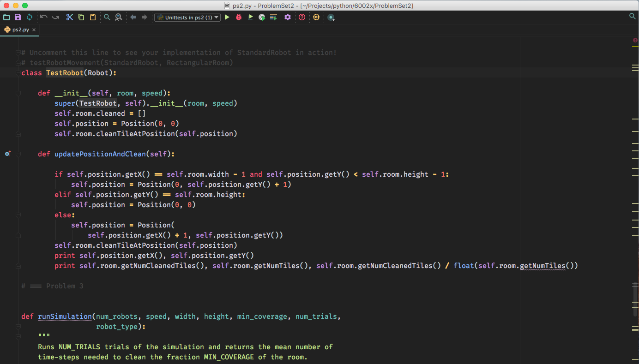
Task: Navigate back with the left arrow
Action: [x=133, y=17]
